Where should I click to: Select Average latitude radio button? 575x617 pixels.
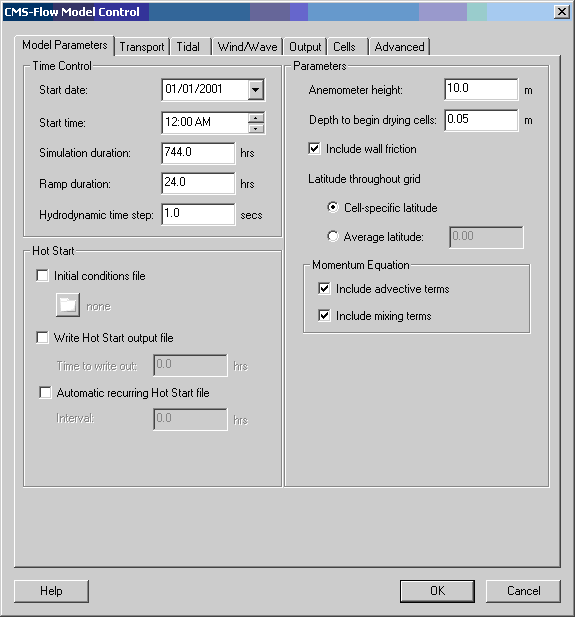[x=333, y=236]
